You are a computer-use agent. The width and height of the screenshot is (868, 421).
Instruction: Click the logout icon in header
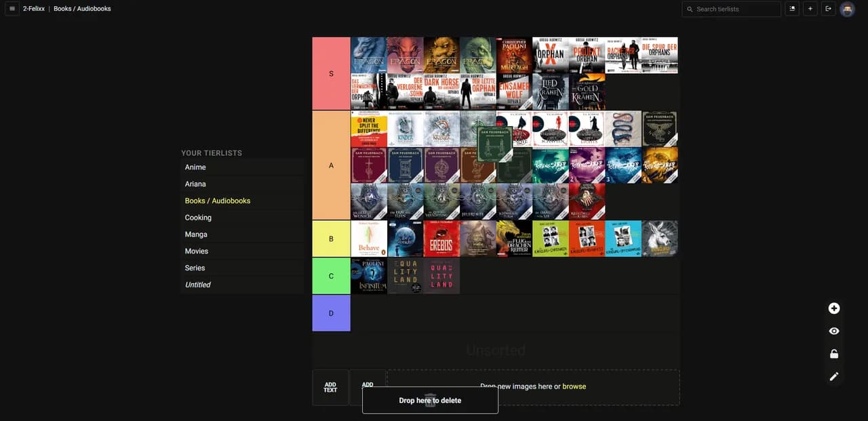(828, 9)
